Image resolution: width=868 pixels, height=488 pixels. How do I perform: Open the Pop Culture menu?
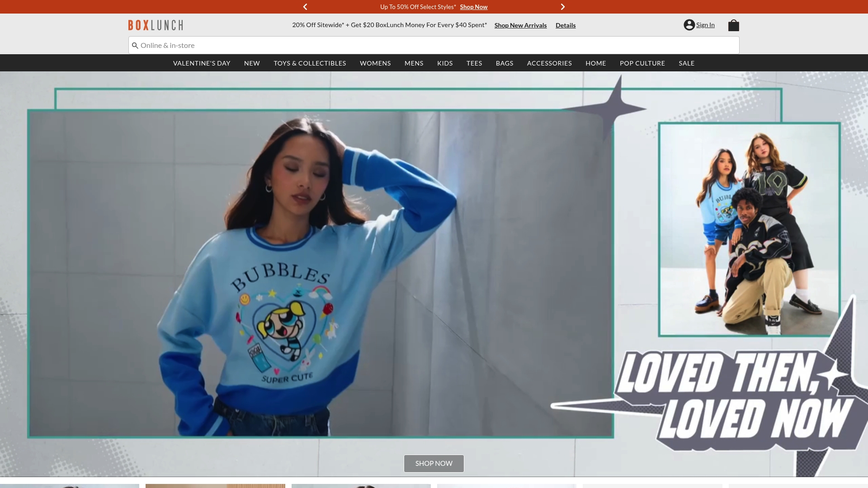(x=642, y=63)
